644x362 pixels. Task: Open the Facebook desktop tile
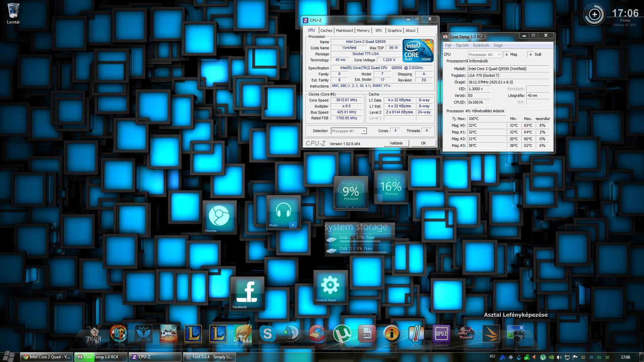coord(247,293)
